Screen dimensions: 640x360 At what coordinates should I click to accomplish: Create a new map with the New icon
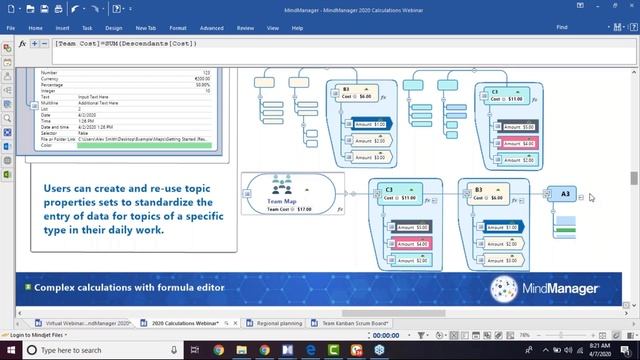[11, 9]
